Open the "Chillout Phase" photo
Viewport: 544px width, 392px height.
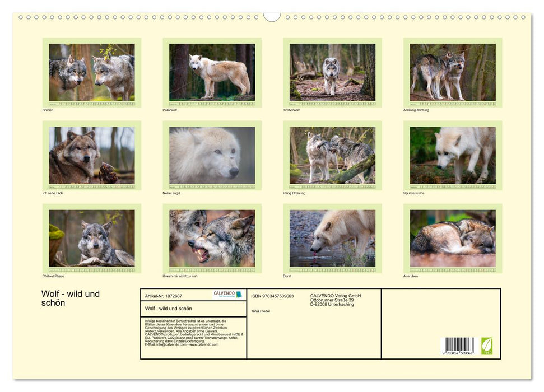click(91, 239)
